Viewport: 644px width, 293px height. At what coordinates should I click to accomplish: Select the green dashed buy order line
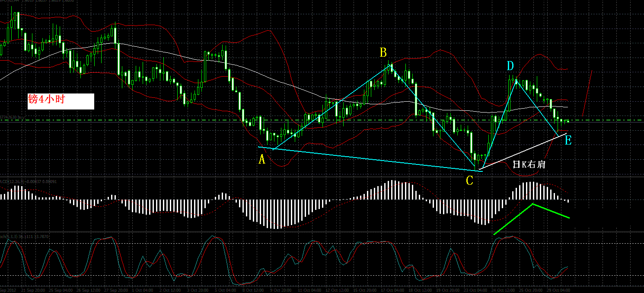tap(322, 120)
